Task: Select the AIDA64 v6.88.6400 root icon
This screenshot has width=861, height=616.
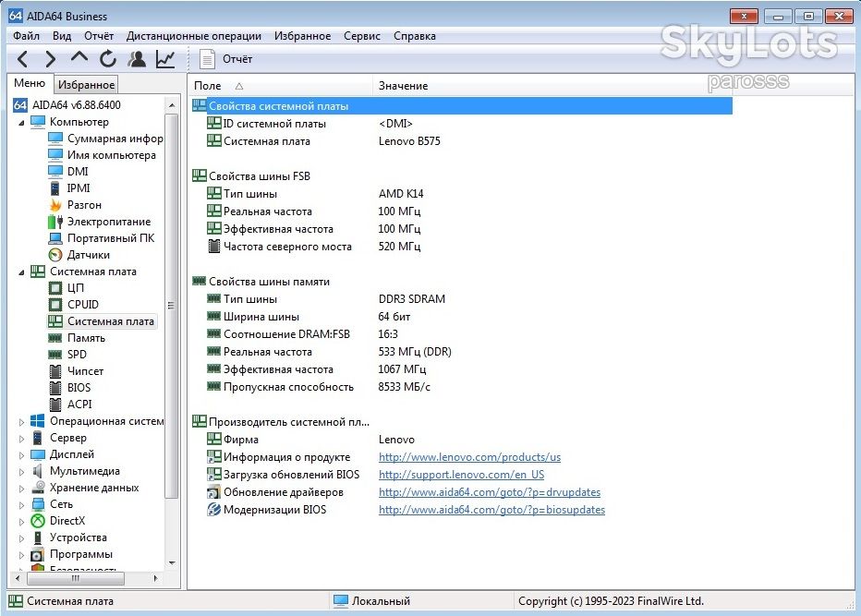Action: [20, 105]
